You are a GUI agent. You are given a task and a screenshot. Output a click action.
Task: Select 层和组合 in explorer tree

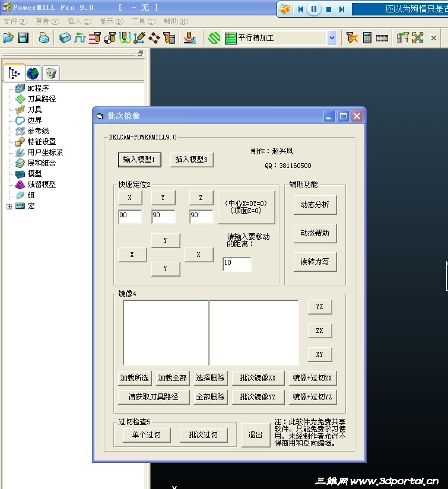42,163
